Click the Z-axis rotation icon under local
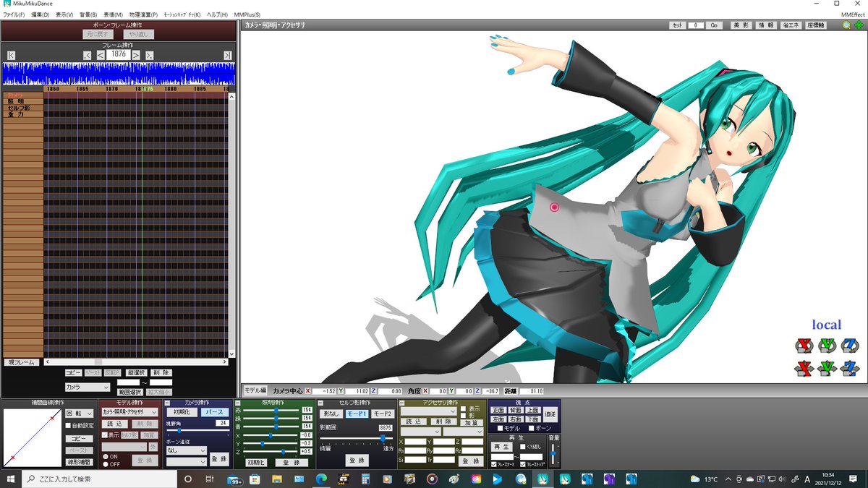Image resolution: width=868 pixels, height=488 pixels. tap(849, 345)
